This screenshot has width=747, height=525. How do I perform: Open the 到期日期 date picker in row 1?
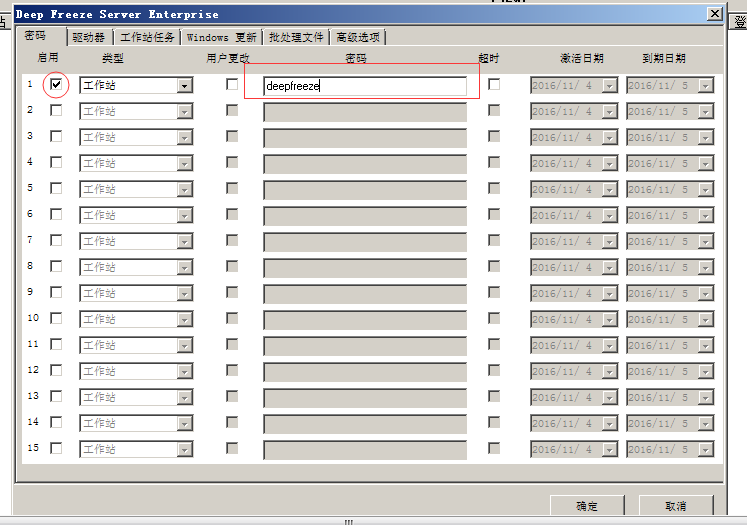[x=705, y=86]
